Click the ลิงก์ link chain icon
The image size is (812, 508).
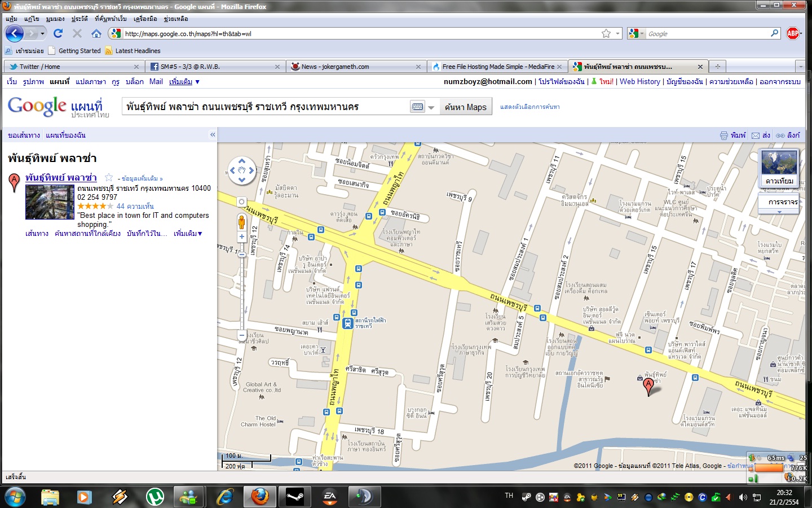780,135
